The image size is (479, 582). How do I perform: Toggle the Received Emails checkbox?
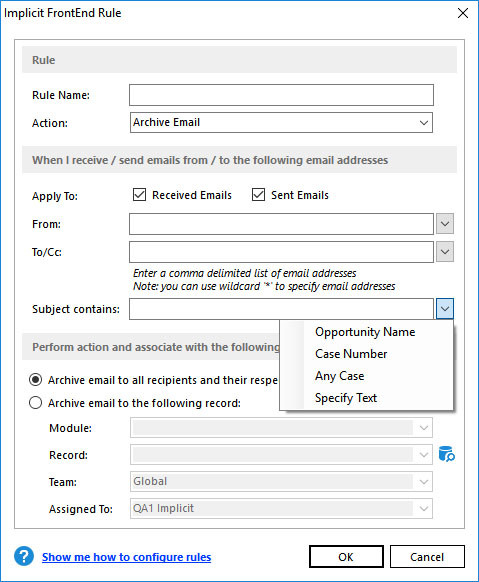pos(140,194)
